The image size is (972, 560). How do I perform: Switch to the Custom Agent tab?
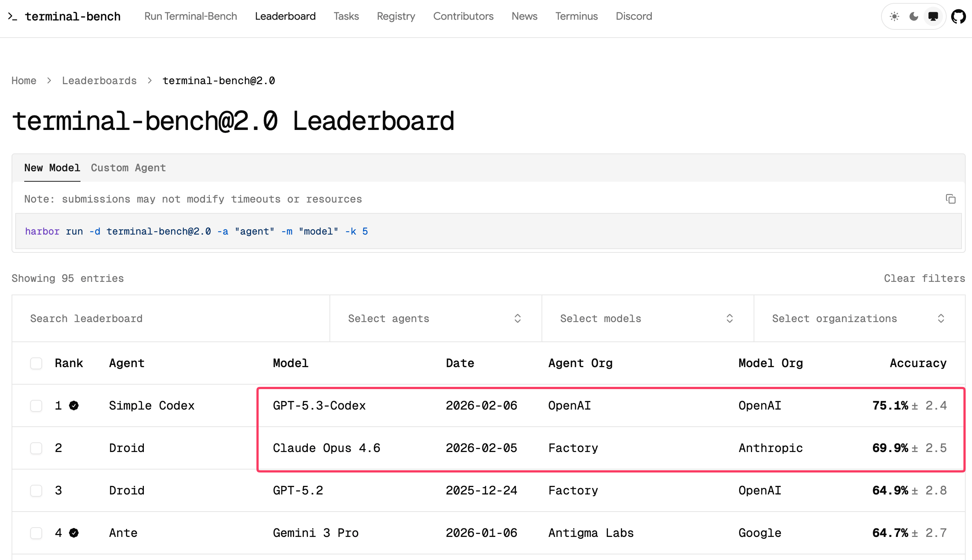pyautogui.click(x=128, y=168)
